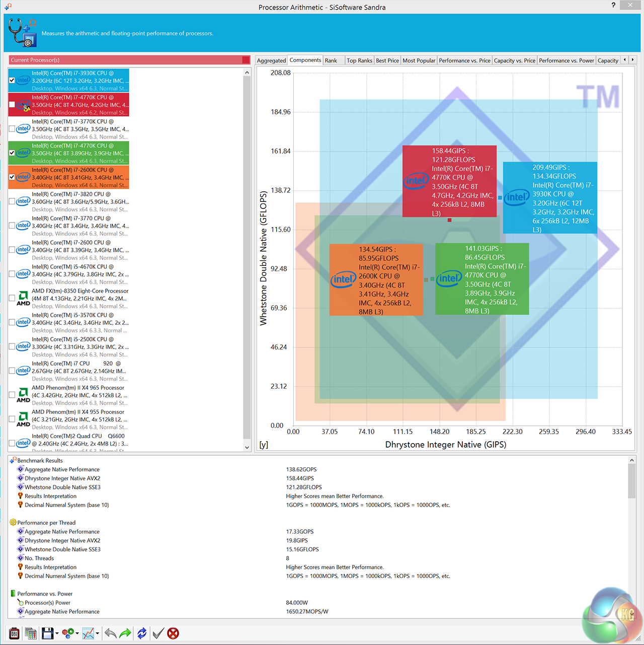644x645 pixels.
Task: Open the Performance vs. Power tab
Action: tap(567, 60)
